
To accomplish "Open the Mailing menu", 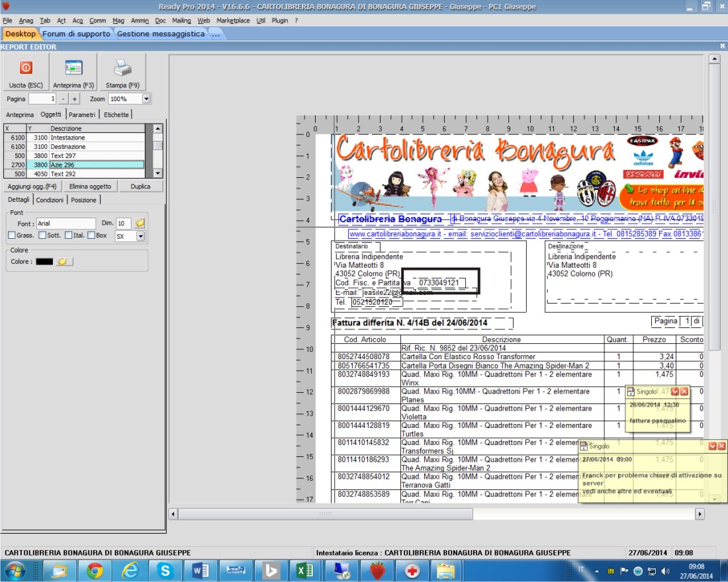I will (181, 21).
